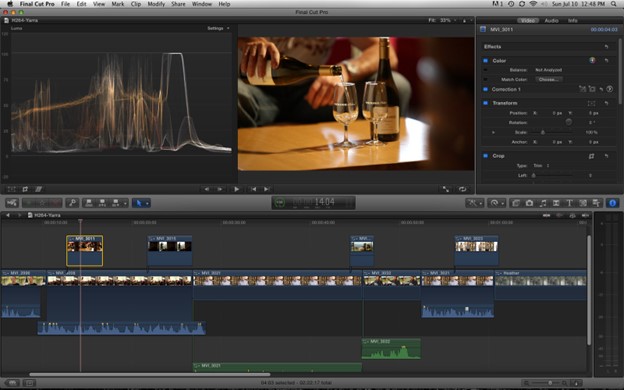Switch to the Info inspector tab

coord(573,20)
